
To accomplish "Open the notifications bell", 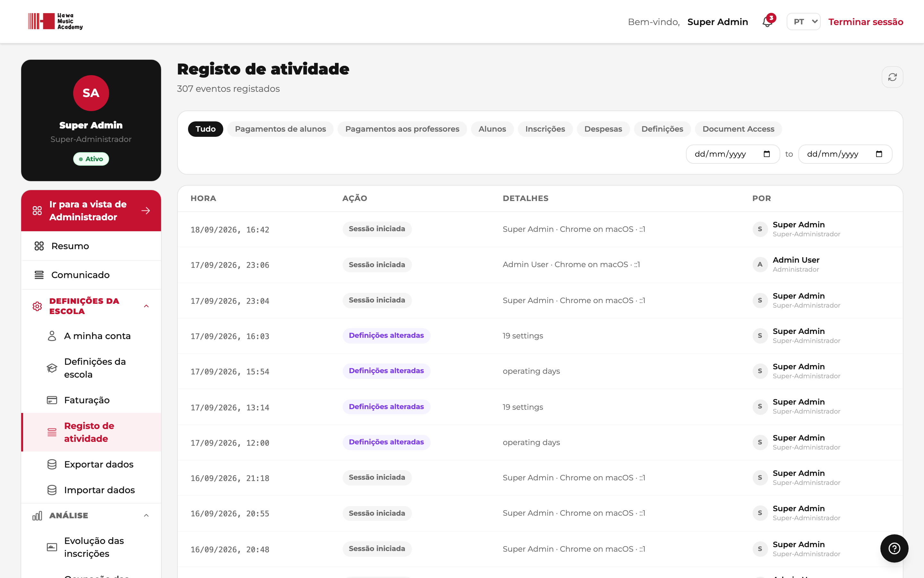I will point(767,22).
